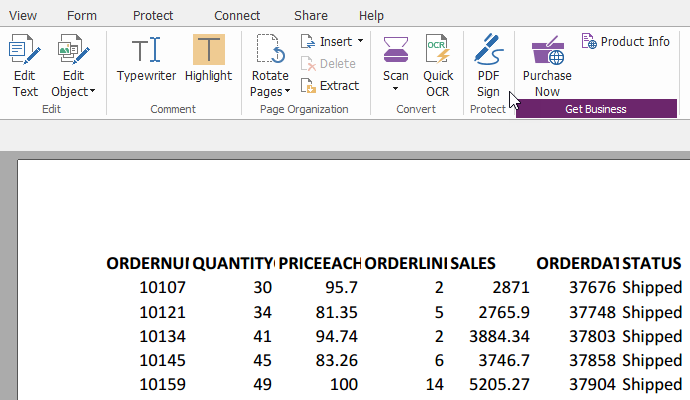Image resolution: width=690 pixels, height=400 pixels.
Task: Click the Get Business banner
Action: point(596,109)
